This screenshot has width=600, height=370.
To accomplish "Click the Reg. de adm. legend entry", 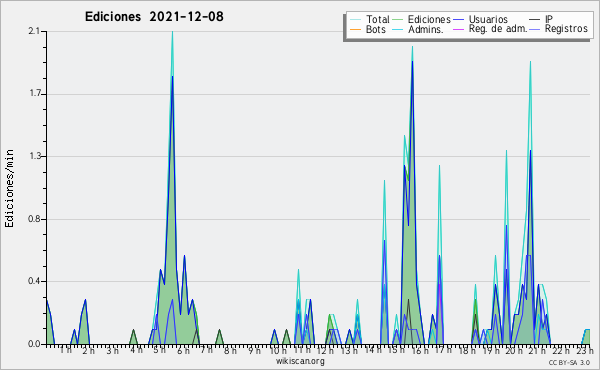I will [498, 29].
